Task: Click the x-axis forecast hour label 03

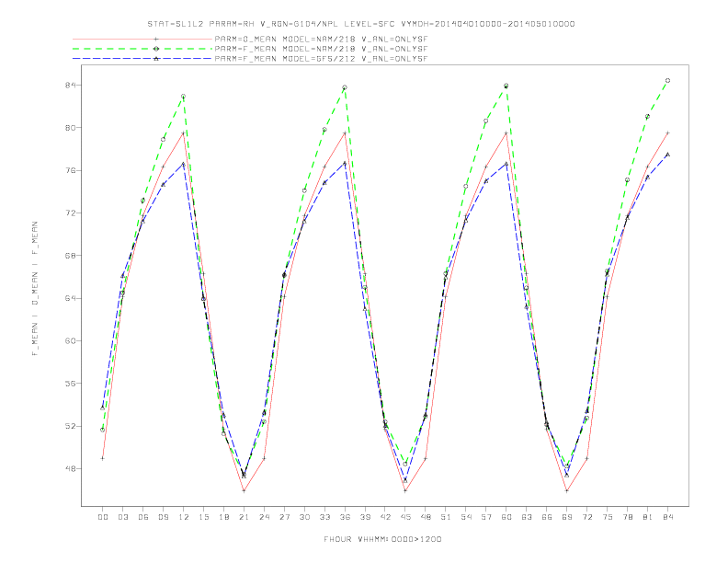Action: pyautogui.click(x=122, y=517)
